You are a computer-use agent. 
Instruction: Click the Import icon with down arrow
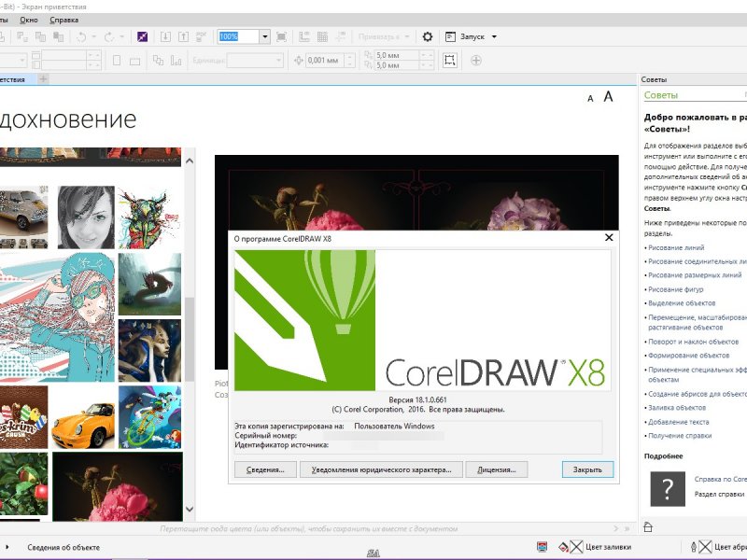click(x=165, y=36)
